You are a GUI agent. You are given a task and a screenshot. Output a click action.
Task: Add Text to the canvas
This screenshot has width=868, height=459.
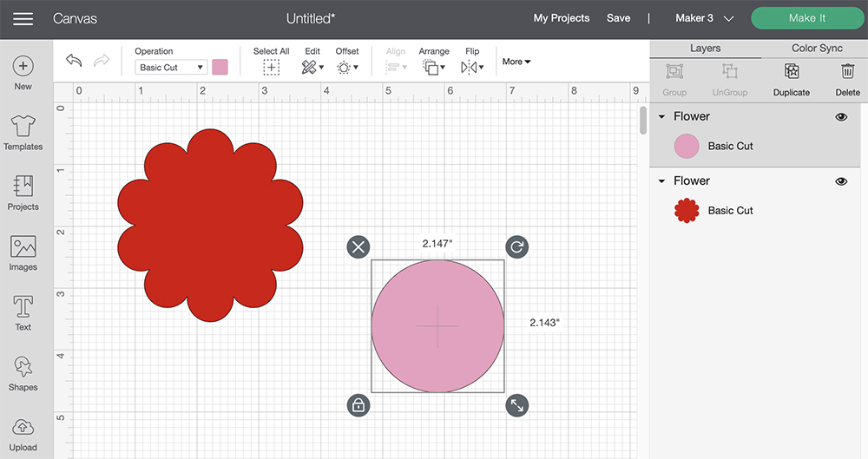(x=23, y=313)
